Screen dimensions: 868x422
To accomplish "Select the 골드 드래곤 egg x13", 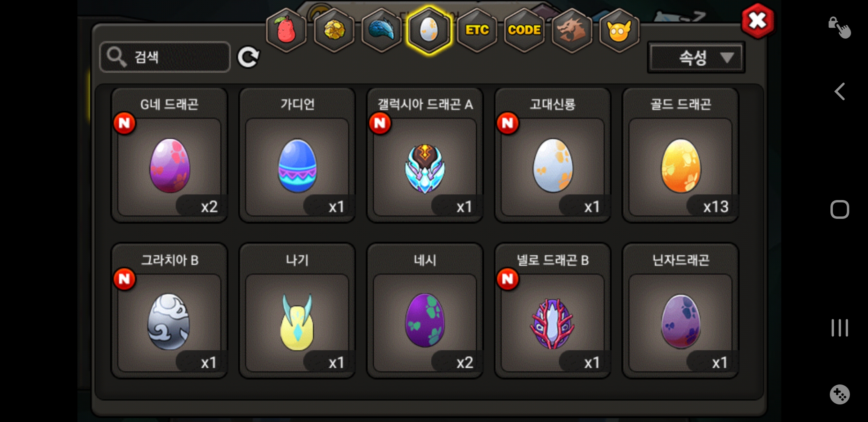I will click(x=680, y=155).
